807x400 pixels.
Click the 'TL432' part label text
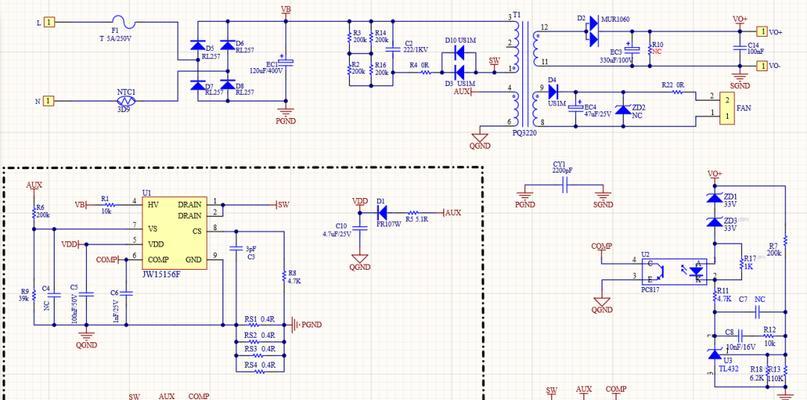coord(727,369)
